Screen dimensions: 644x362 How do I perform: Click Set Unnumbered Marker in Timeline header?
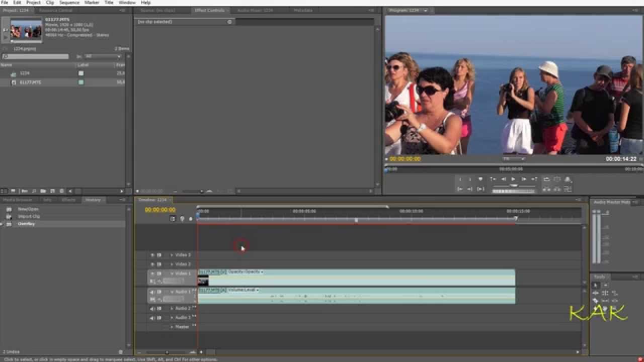click(191, 219)
